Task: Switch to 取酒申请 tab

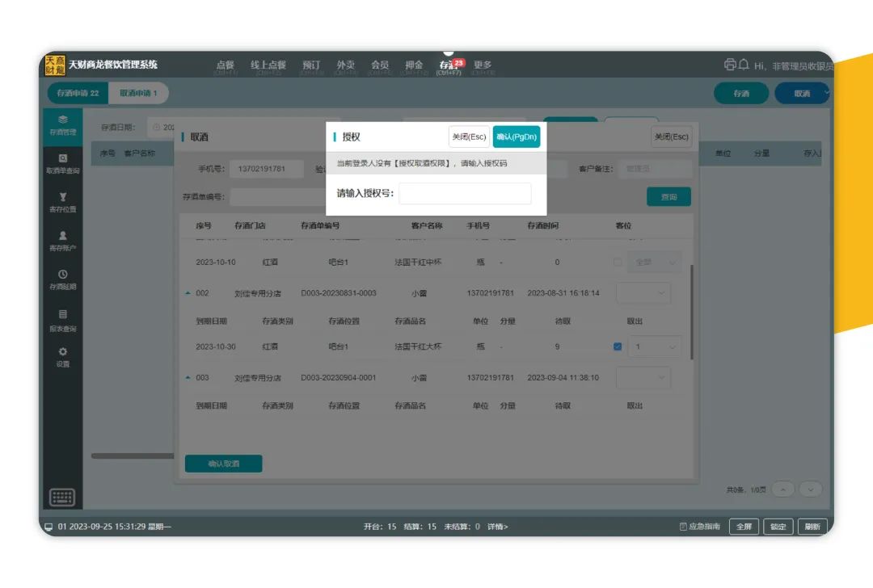Action: point(138,94)
